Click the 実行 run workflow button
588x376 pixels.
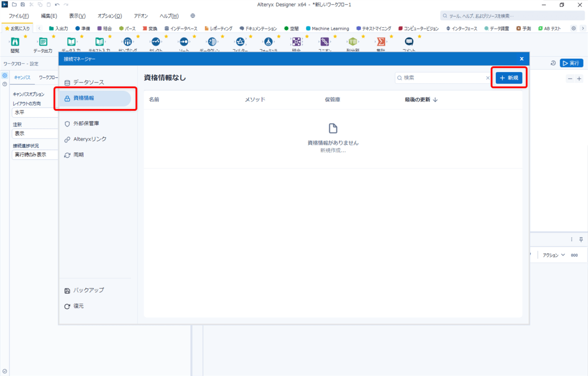click(571, 63)
